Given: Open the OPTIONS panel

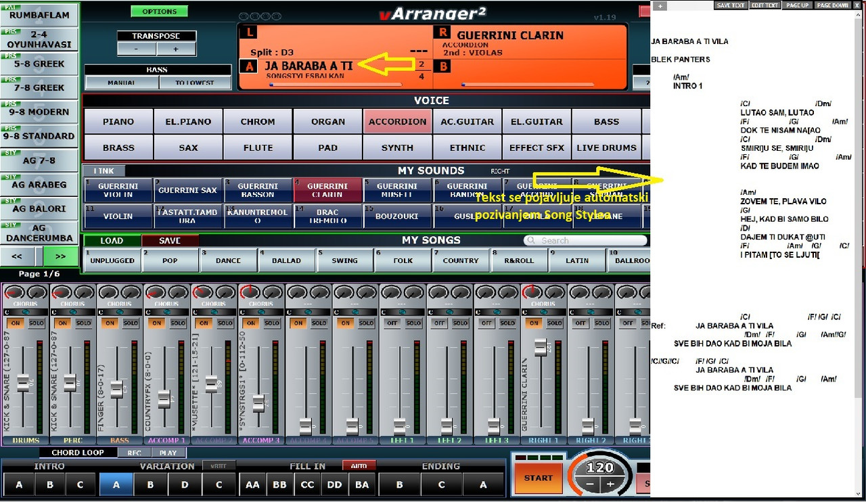Looking at the screenshot, I should click(159, 12).
